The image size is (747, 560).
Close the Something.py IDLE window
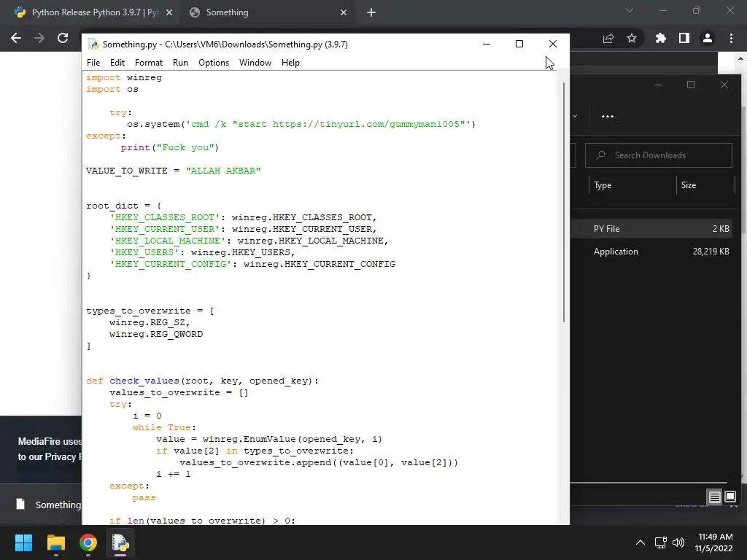tap(553, 44)
